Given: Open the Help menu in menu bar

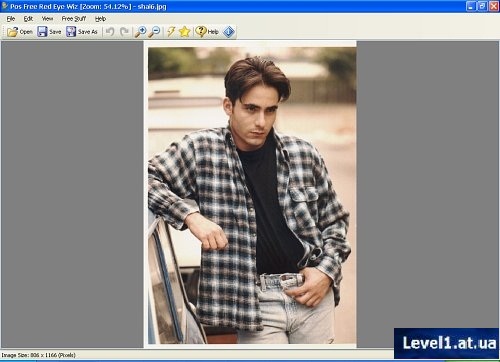Looking at the screenshot, I should (100, 19).
